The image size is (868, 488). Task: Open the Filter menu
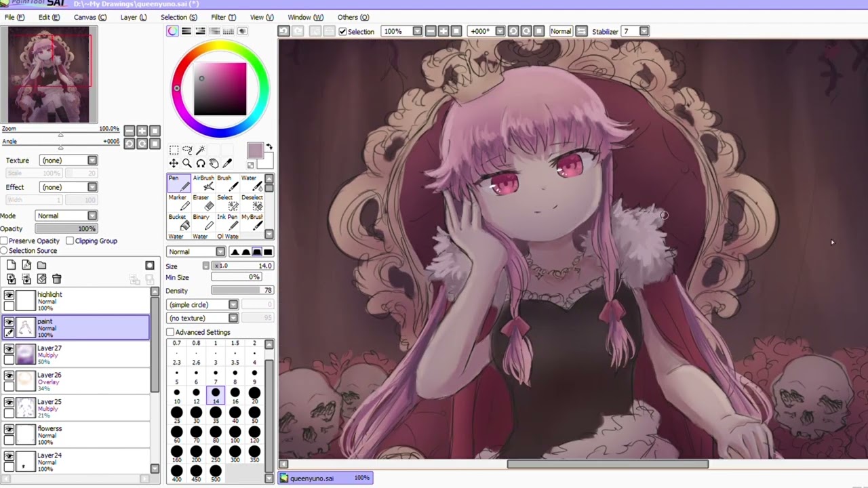click(x=223, y=17)
